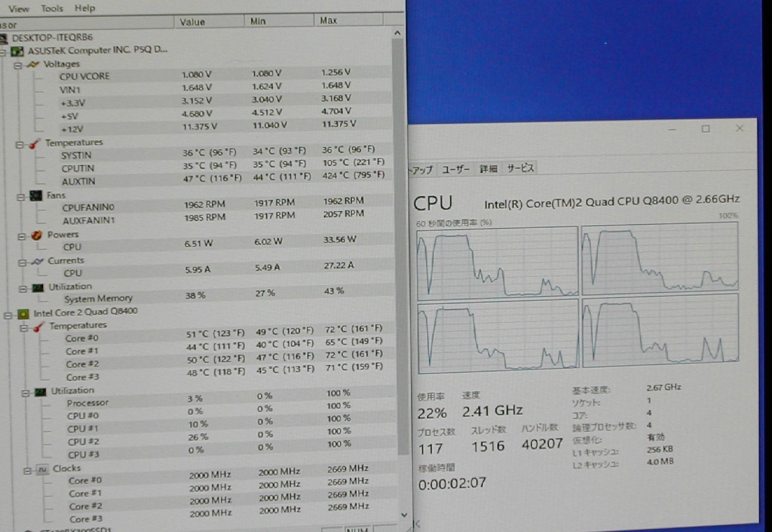
Task: Click the HWMonitor scrollbar up arrow
Action: [x=397, y=33]
